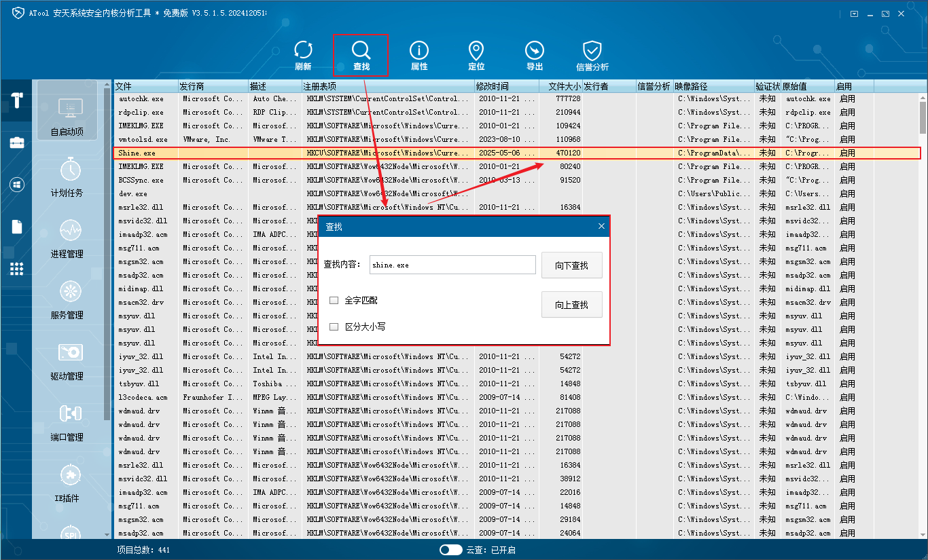Close the 查找 dialog

coord(601,226)
